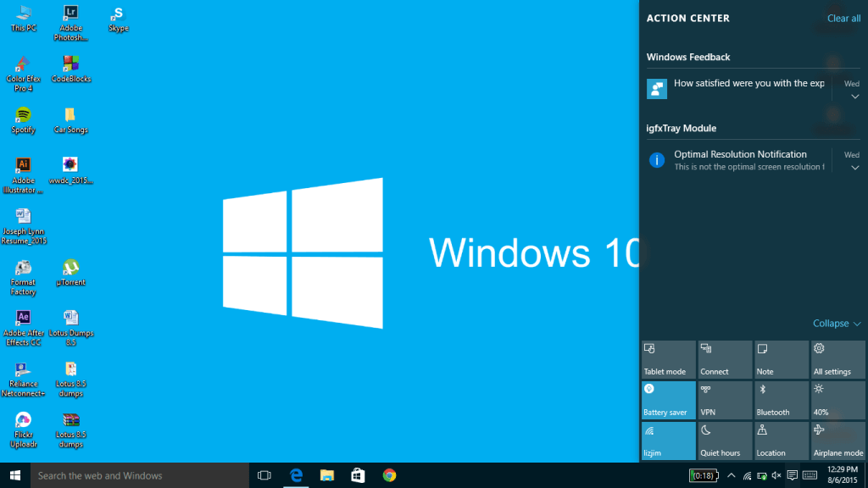Launch Format Factory shortcut
The image size is (868, 488).
pos(23,277)
